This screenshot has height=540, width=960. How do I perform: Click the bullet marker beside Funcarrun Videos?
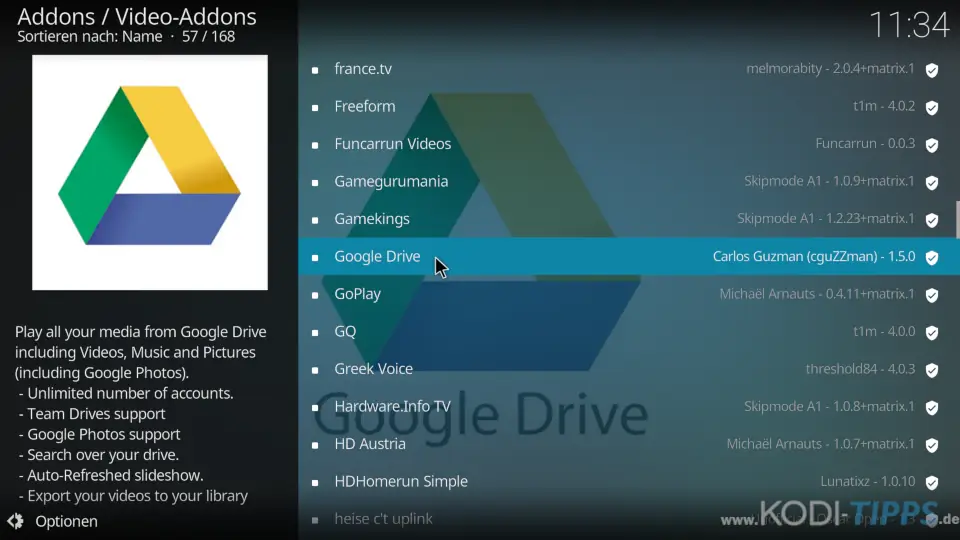point(315,145)
